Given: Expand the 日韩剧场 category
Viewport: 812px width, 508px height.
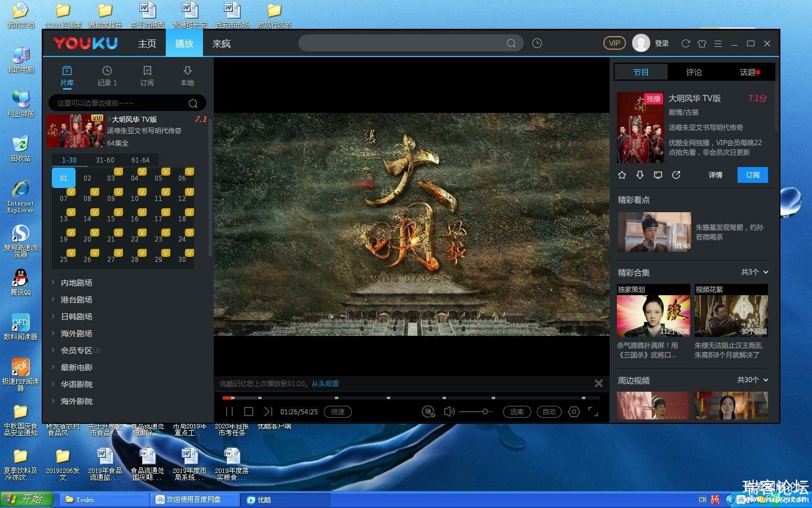Looking at the screenshot, I should pyautogui.click(x=76, y=317).
